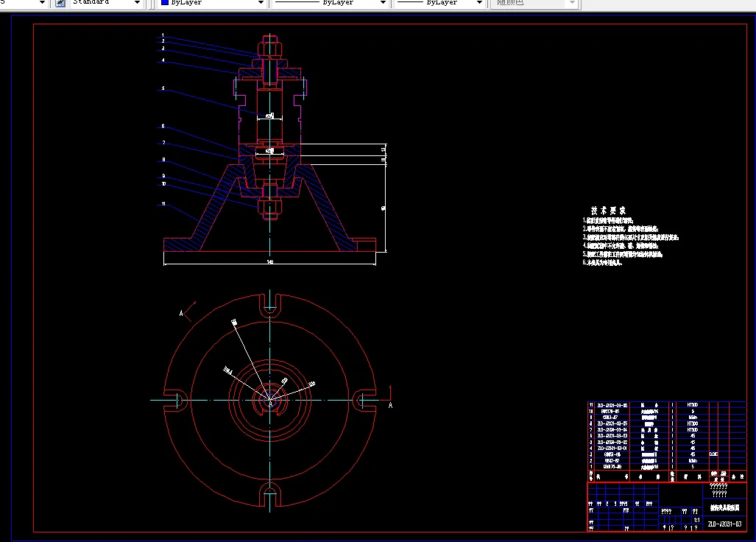The width and height of the screenshot is (756, 542).
Task: Open the ByLayer linetype control dropdown
Action: (383, 3)
